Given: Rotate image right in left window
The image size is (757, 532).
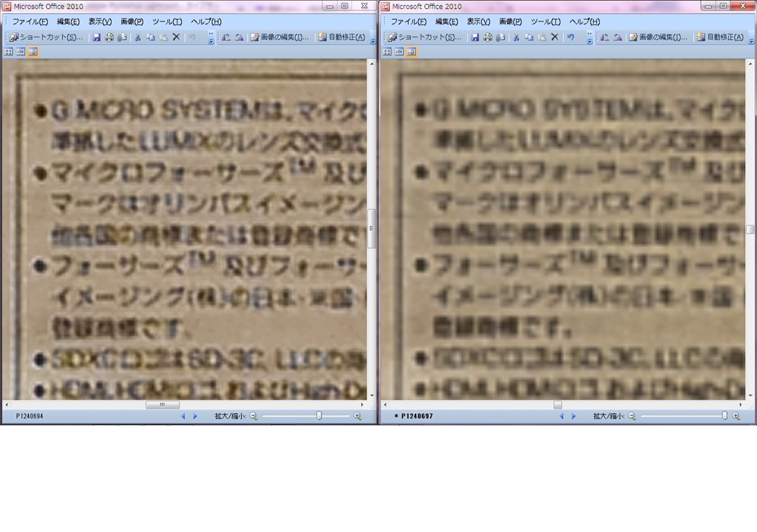Looking at the screenshot, I should pos(239,37).
